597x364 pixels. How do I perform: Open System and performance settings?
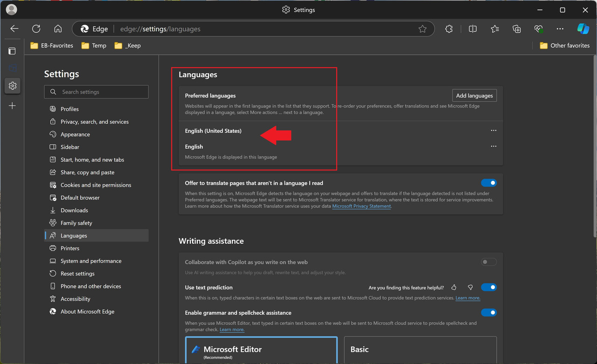click(x=97, y=261)
